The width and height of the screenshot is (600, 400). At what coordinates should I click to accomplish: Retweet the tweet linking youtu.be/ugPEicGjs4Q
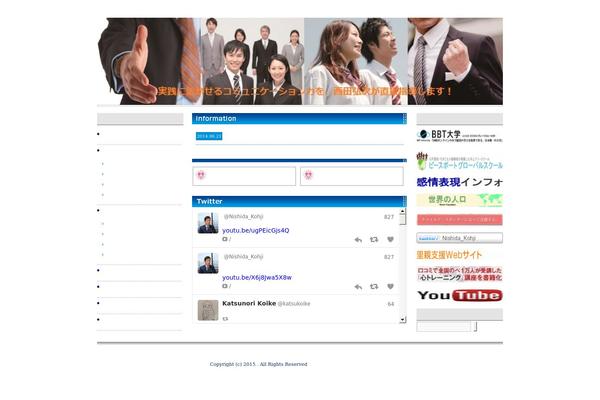[x=374, y=240]
